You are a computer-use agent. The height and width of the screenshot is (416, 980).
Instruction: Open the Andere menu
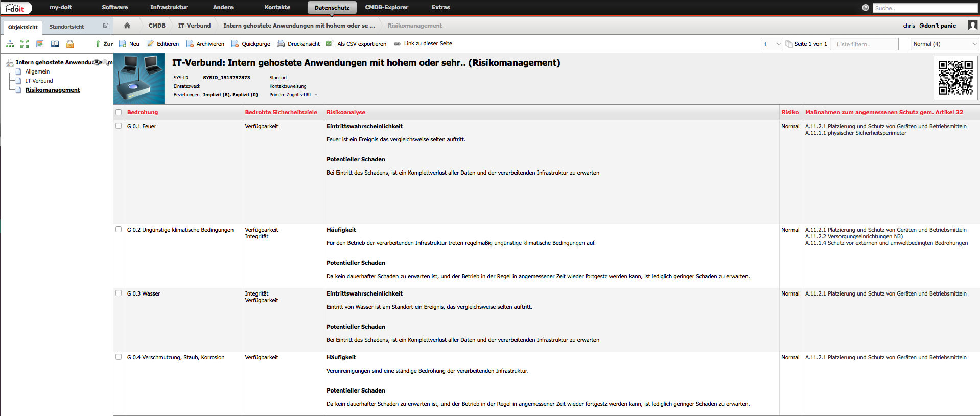(223, 7)
